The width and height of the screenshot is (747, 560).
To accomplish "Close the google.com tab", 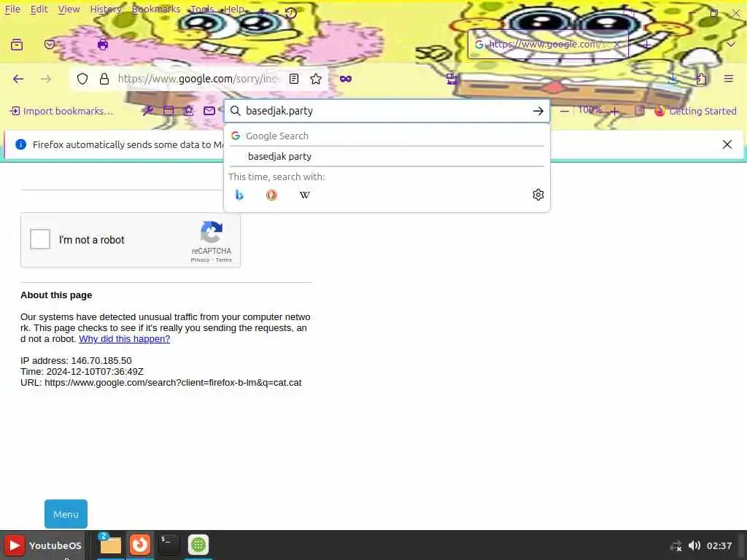I will pos(617,44).
